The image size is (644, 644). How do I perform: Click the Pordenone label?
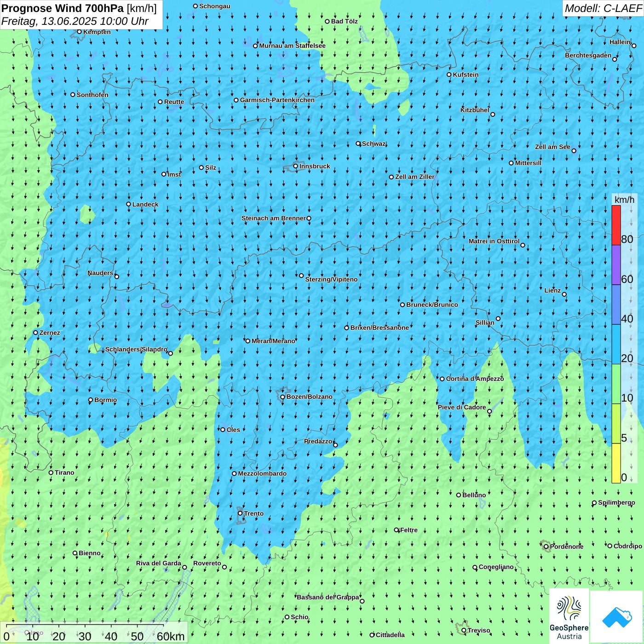click(567, 546)
